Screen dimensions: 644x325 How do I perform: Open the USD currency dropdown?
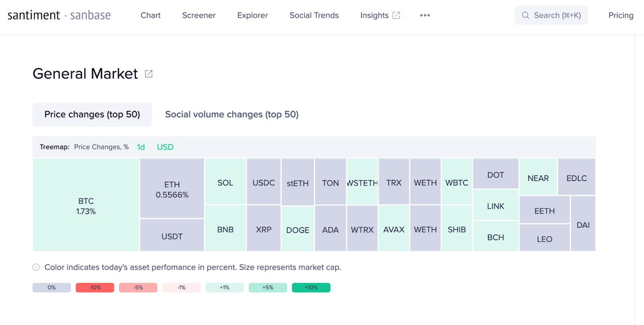tap(165, 147)
